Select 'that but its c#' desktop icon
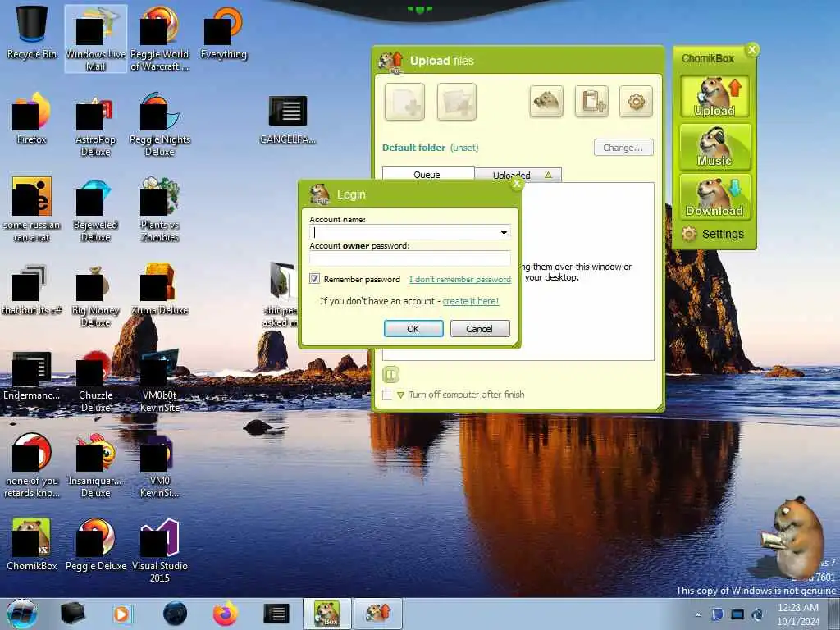 click(x=32, y=290)
